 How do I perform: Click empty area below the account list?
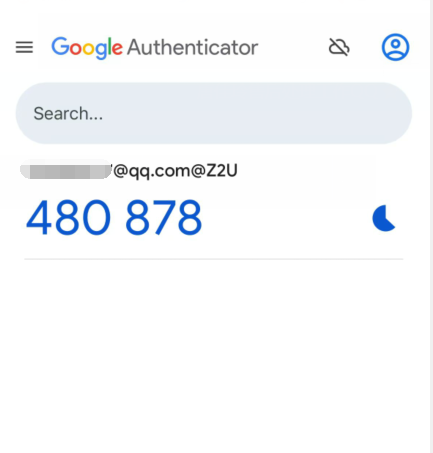pos(214,353)
